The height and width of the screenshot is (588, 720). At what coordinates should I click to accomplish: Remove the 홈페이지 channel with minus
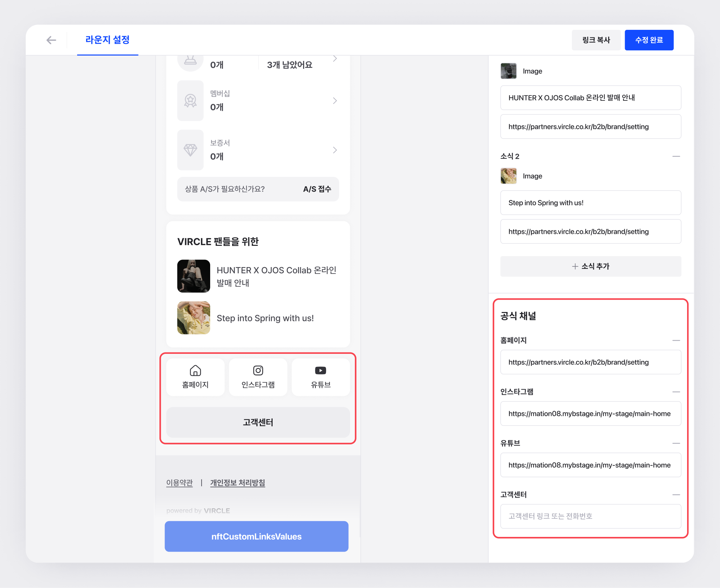tap(676, 340)
